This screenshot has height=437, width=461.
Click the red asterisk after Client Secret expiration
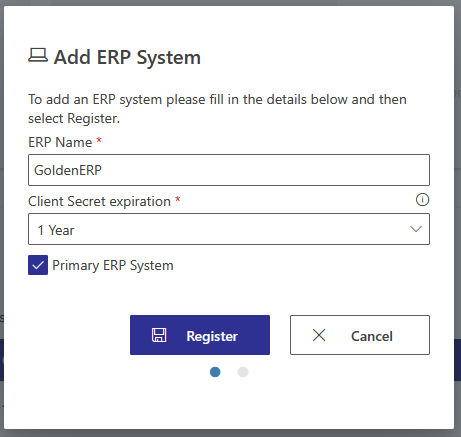[178, 199]
